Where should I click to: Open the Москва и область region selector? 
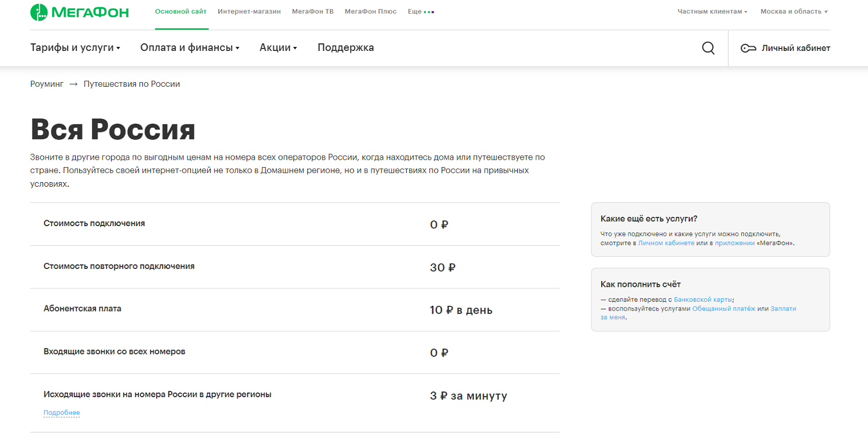(794, 12)
